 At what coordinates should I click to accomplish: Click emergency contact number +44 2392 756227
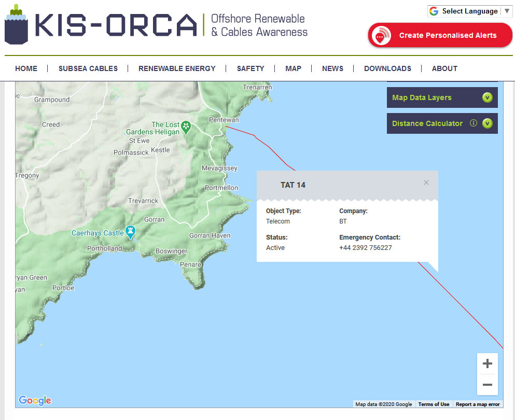[365, 248]
